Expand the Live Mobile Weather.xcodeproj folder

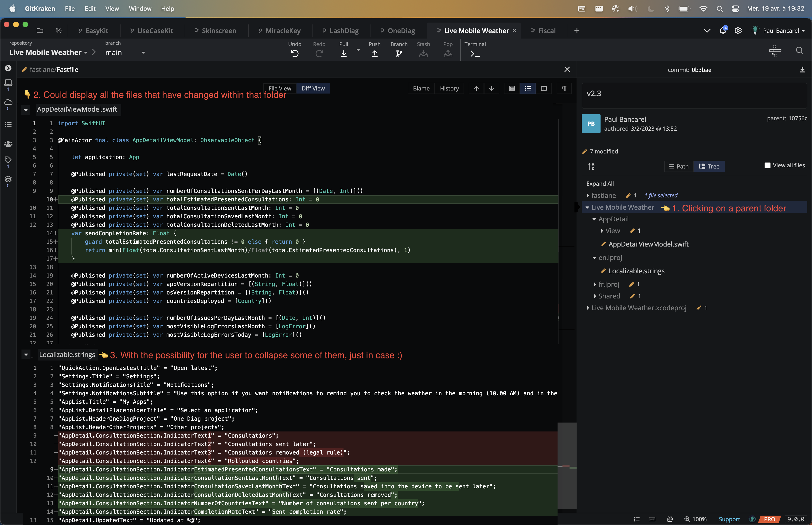coord(588,308)
